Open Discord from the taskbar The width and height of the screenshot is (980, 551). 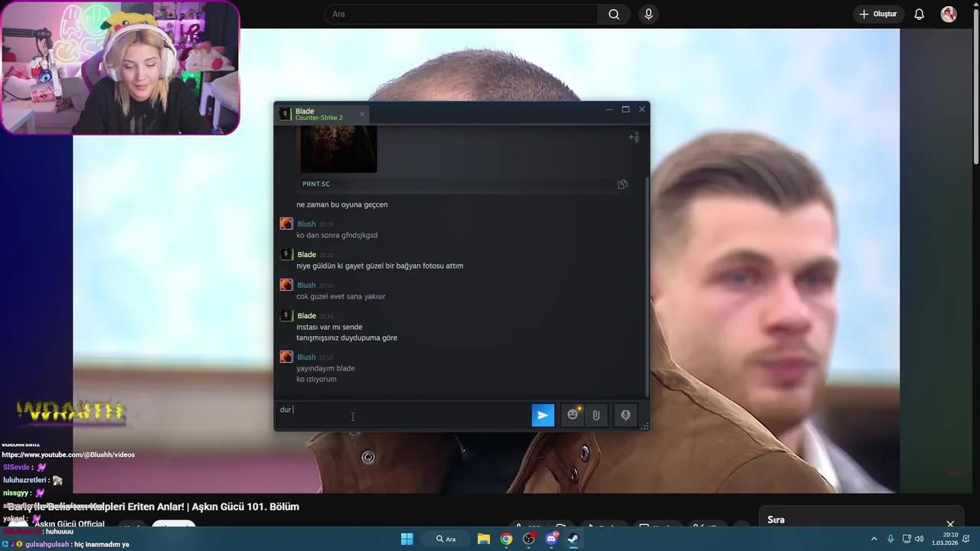tap(551, 539)
